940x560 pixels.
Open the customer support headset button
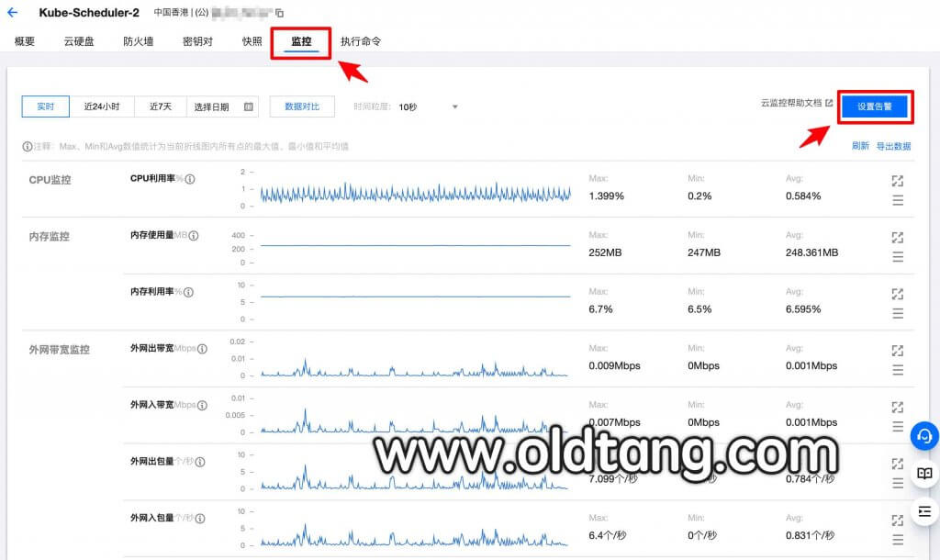click(924, 435)
